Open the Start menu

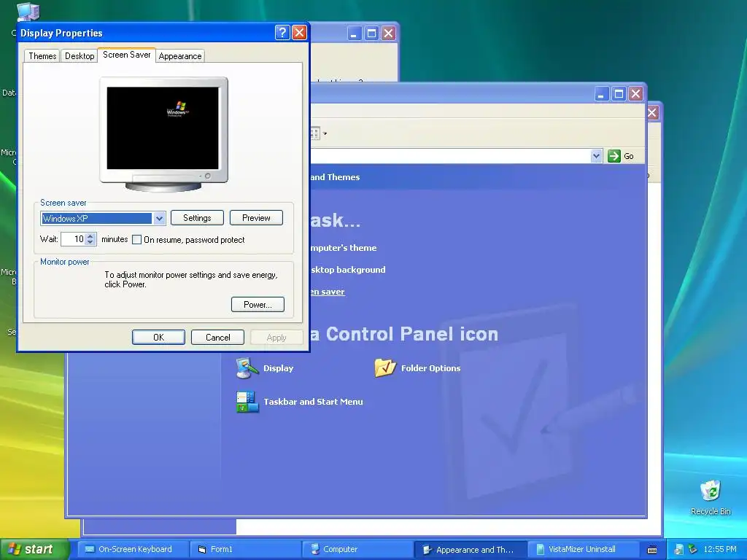34,549
